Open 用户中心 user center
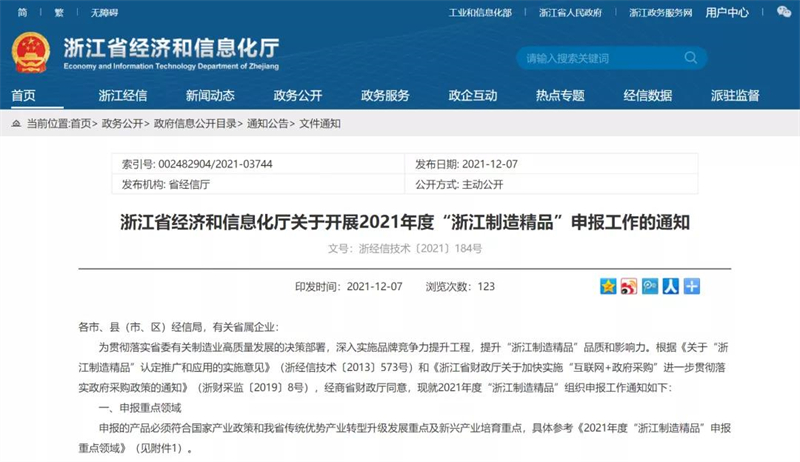800x462 pixels. tap(727, 12)
